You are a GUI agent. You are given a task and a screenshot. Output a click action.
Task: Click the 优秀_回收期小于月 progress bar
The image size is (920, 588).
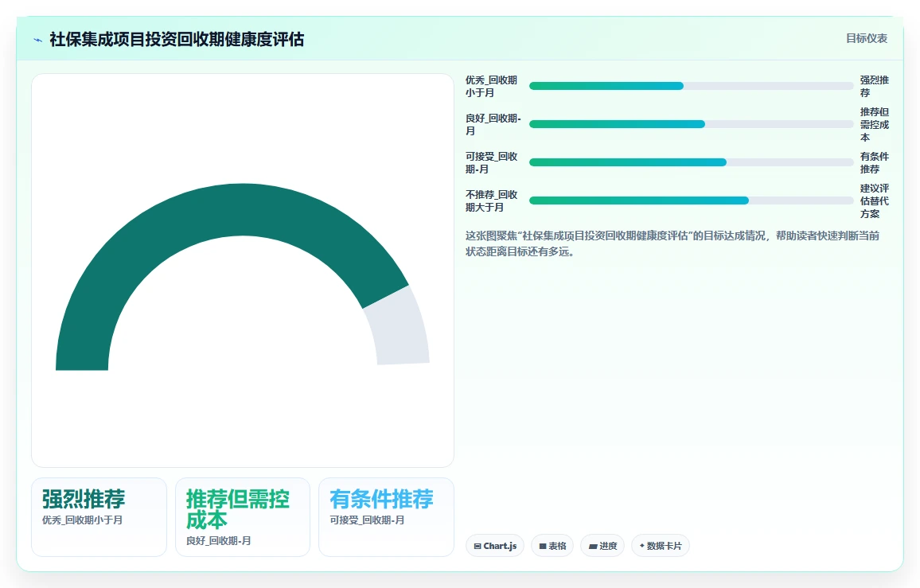(x=691, y=86)
